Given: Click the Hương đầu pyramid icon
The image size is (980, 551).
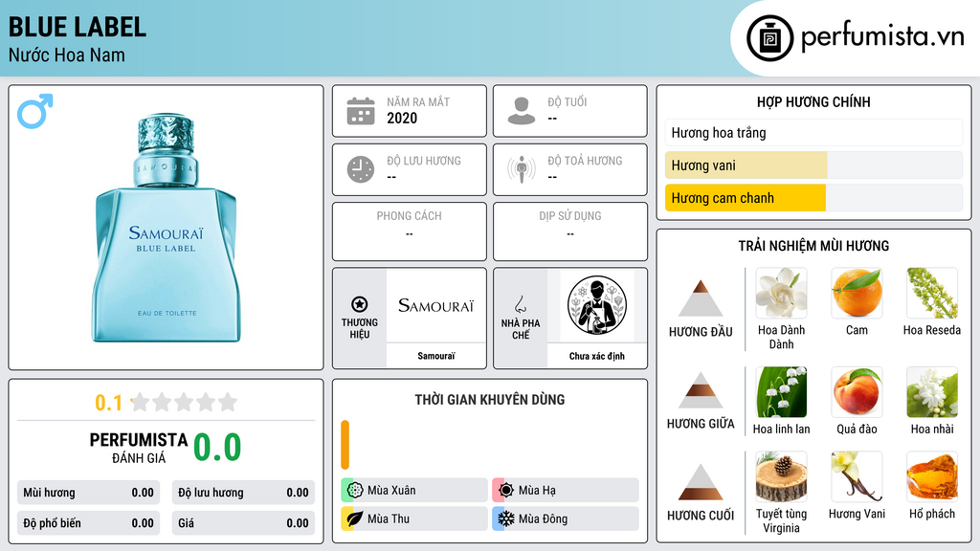Looking at the screenshot, I should coord(701,298).
